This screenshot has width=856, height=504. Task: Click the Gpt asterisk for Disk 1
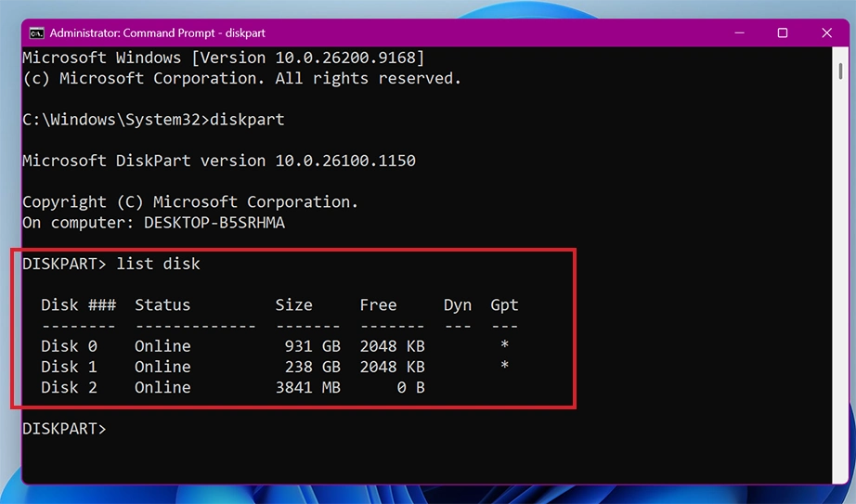[504, 366]
